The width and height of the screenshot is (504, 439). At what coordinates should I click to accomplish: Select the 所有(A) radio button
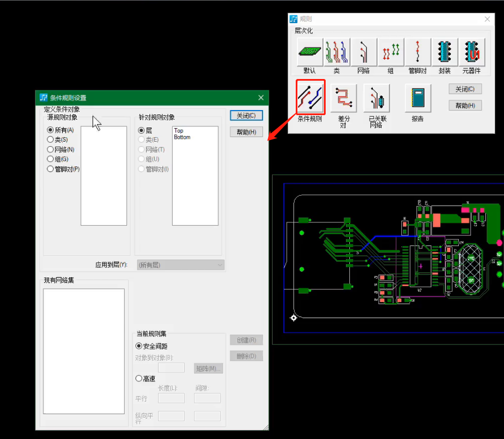click(x=50, y=130)
